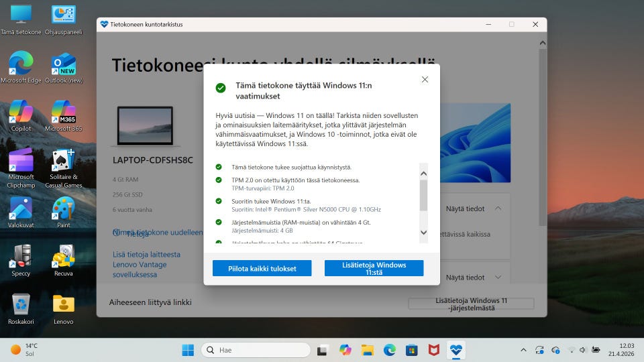Collapse upper Näytä tiedot section

point(474,208)
